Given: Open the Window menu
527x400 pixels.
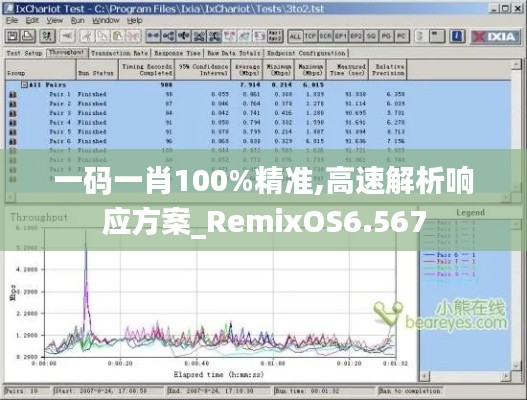Looking at the screenshot, I should [106, 21].
